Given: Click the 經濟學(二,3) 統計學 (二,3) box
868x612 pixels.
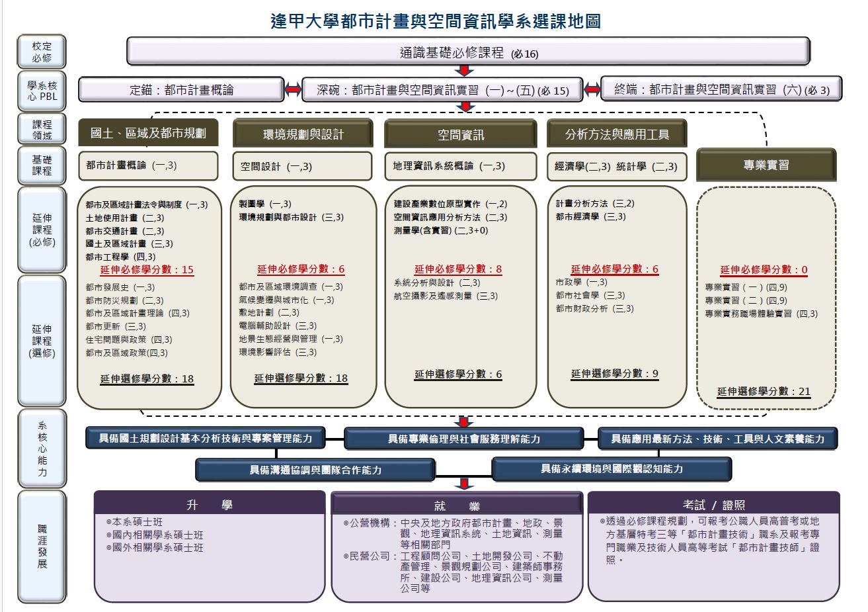Looking at the screenshot, I should (617, 167).
